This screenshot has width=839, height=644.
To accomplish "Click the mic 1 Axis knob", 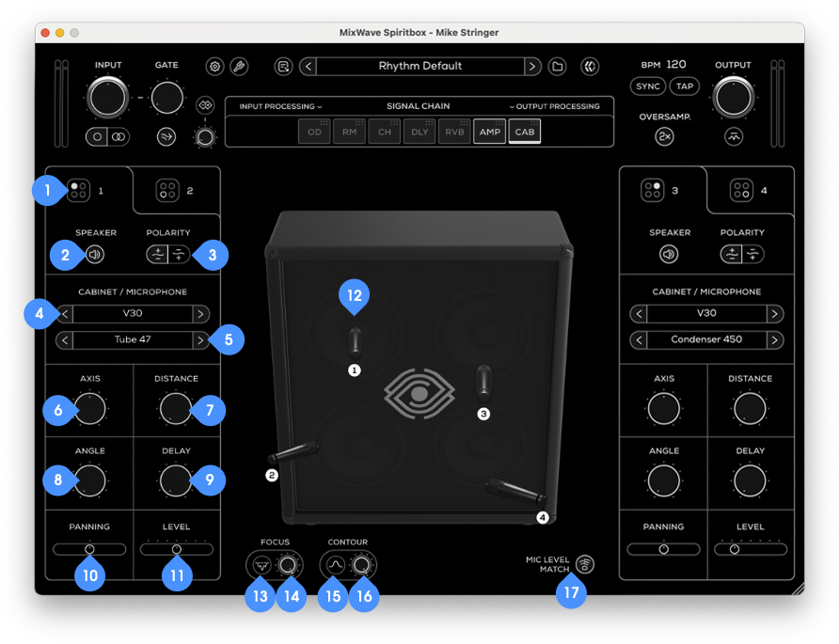I will 90,409.
